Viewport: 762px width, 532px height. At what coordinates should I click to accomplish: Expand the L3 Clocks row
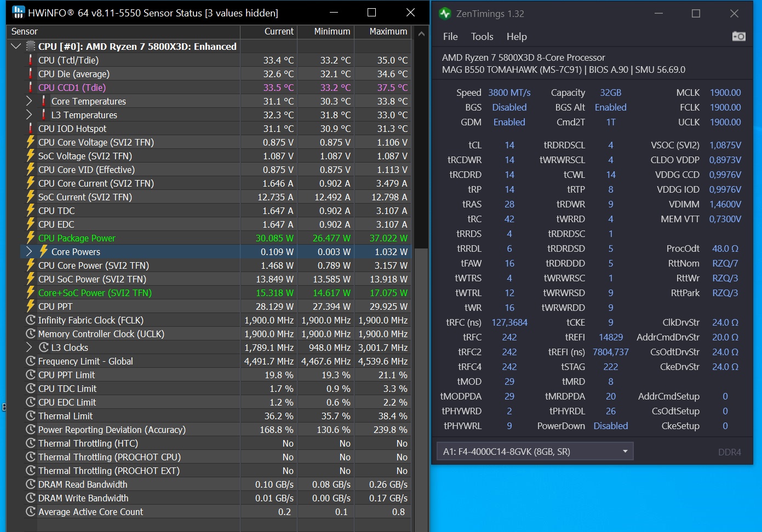point(29,348)
